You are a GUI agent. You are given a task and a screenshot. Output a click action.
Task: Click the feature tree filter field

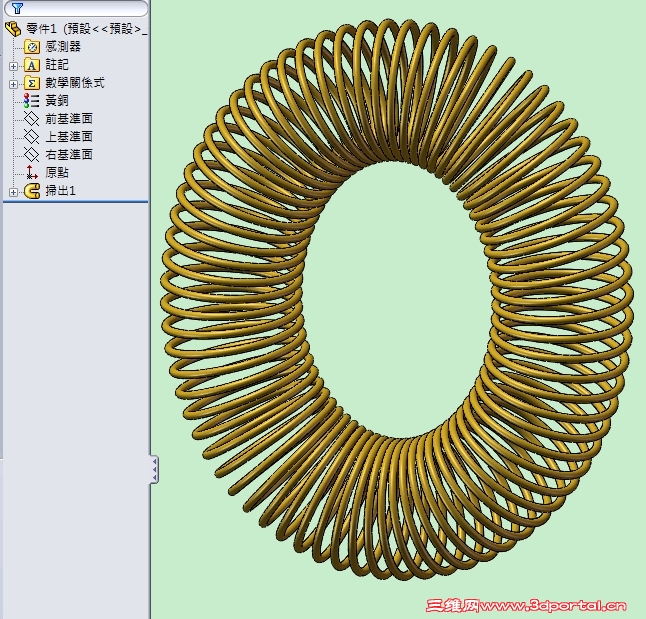pos(76,8)
